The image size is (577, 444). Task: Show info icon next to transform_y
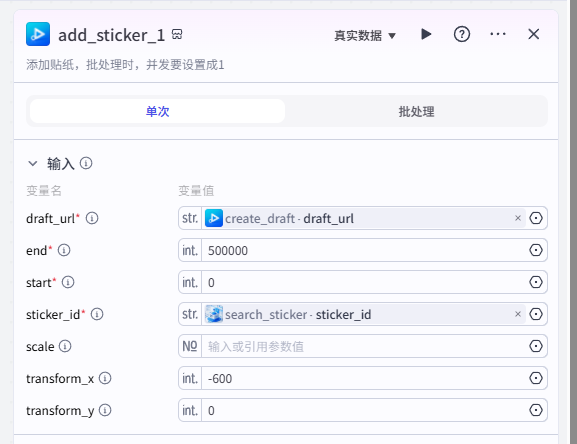(x=105, y=410)
